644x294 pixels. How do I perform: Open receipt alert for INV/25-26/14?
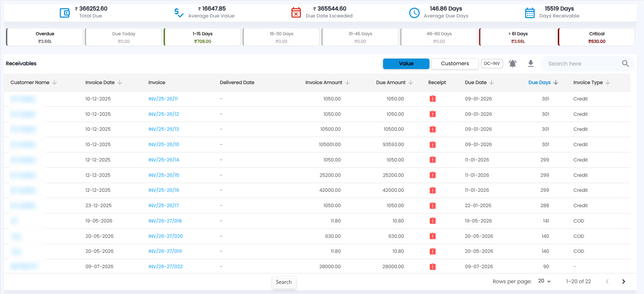click(433, 160)
